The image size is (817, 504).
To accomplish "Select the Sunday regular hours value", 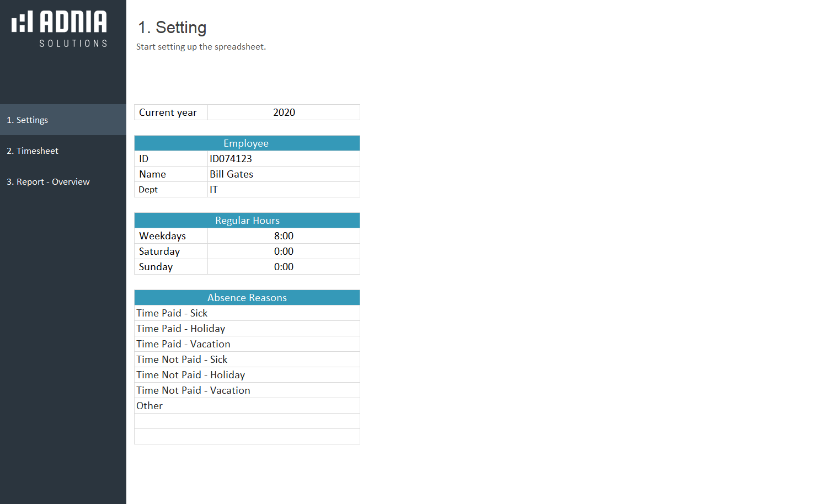I will (284, 267).
